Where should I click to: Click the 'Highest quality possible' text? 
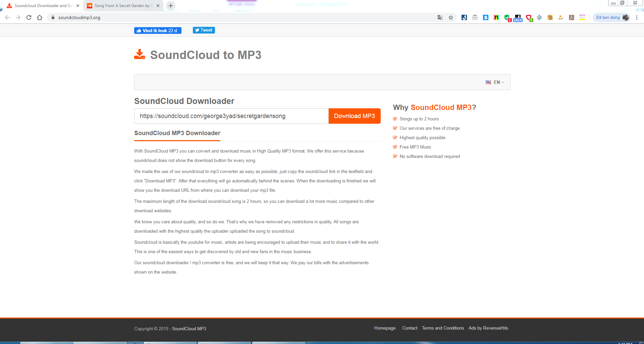coord(422,137)
